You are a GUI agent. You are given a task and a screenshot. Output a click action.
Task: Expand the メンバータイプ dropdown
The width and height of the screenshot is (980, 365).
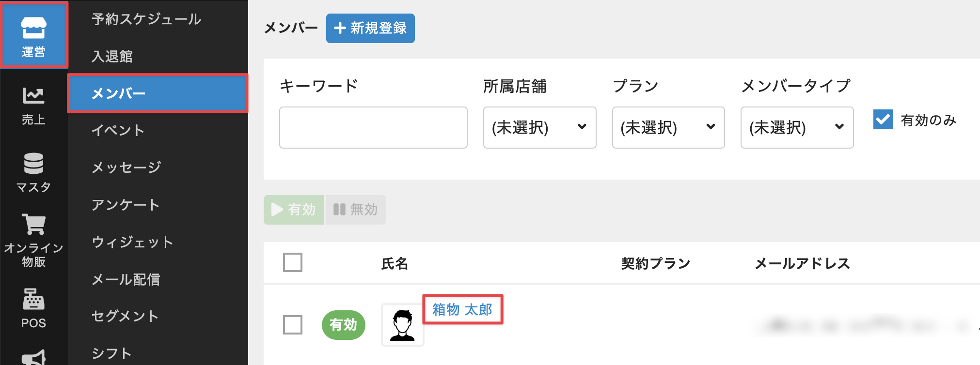[x=797, y=127]
